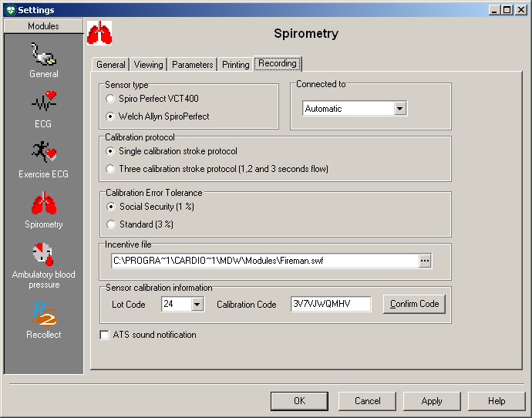The height and width of the screenshot is (418, 532).
Task: Maximize the Settings window
Action: click(x=507, y=10)
